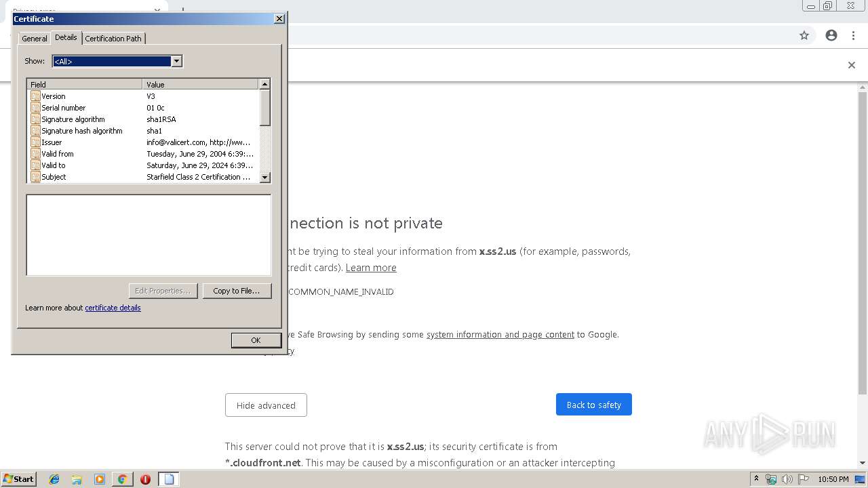Click the Valid from field icon
This screenshot has height=488, width=868.
[35, 154]
